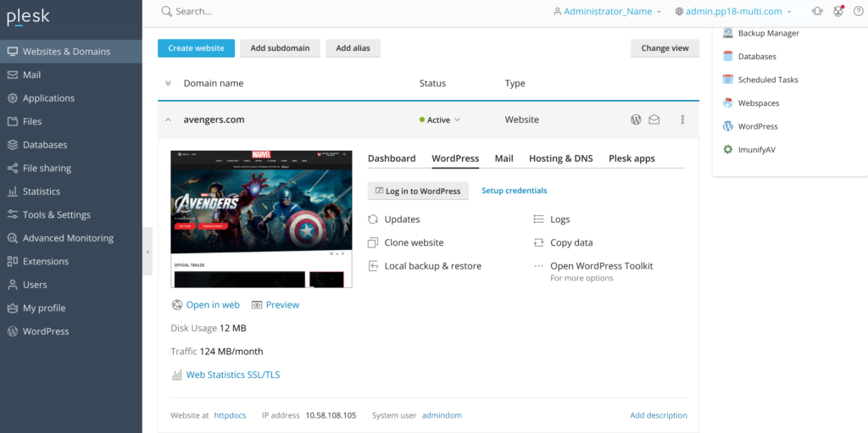
Task: Click the Setup credentials link
Action: pos(515,191)
